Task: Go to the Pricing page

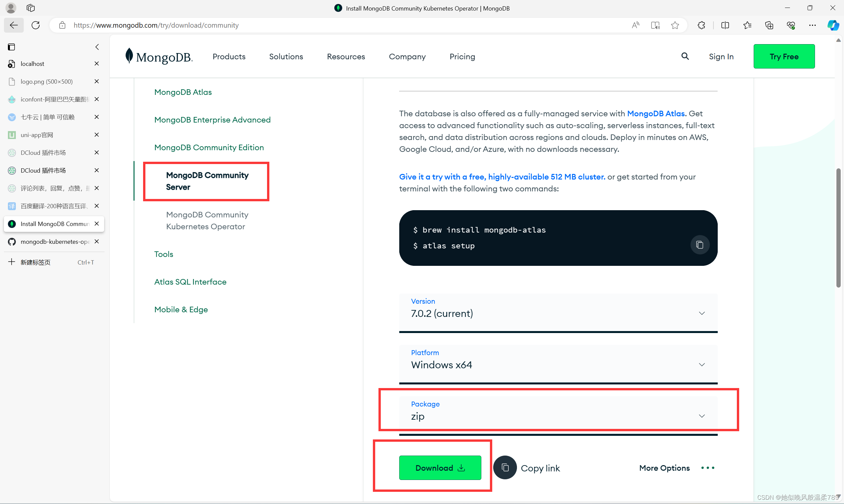Action: coord(462,56)
